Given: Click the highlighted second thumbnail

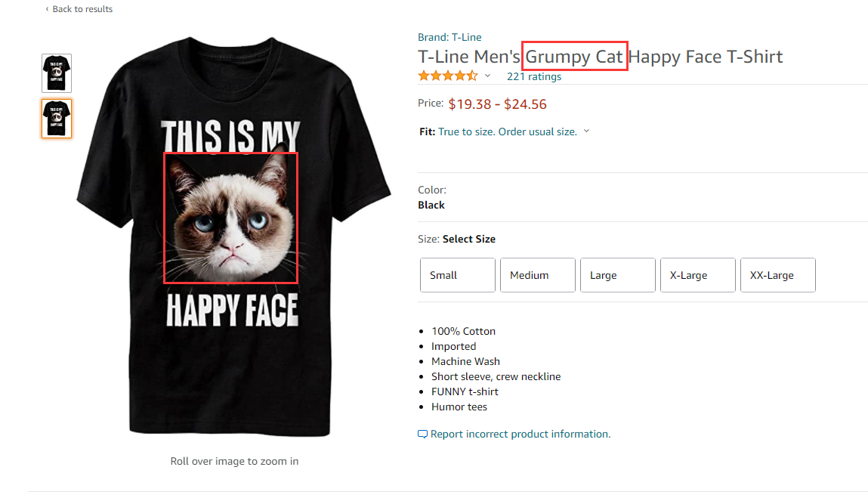Looking at the screenshot, I should click(56, 118).
